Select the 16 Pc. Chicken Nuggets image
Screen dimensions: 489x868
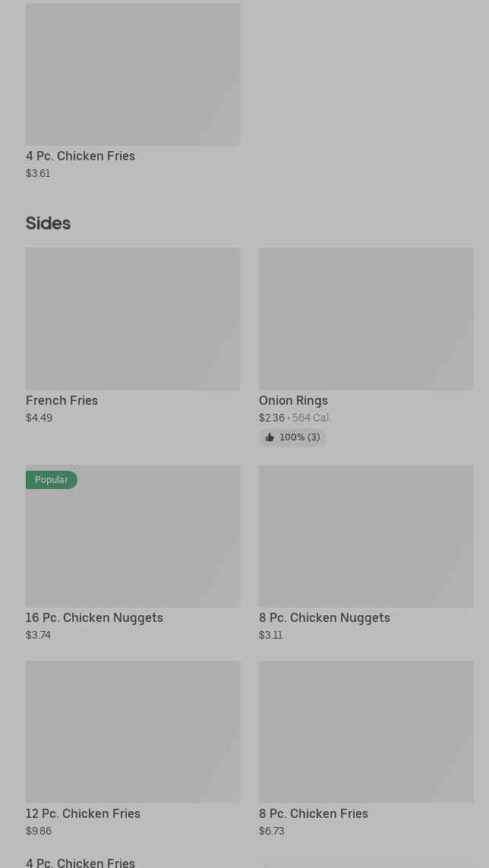[x=133, y=536]
